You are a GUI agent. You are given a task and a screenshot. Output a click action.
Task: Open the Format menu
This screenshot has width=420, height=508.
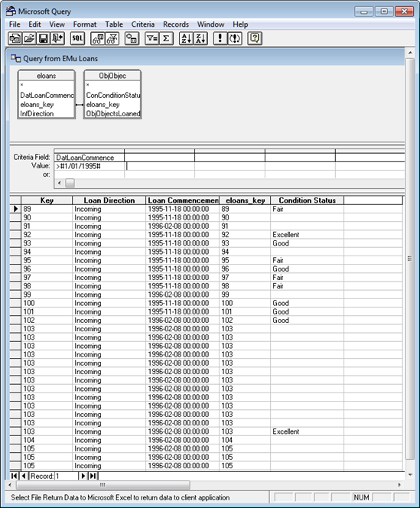click(x=85, y=24)
